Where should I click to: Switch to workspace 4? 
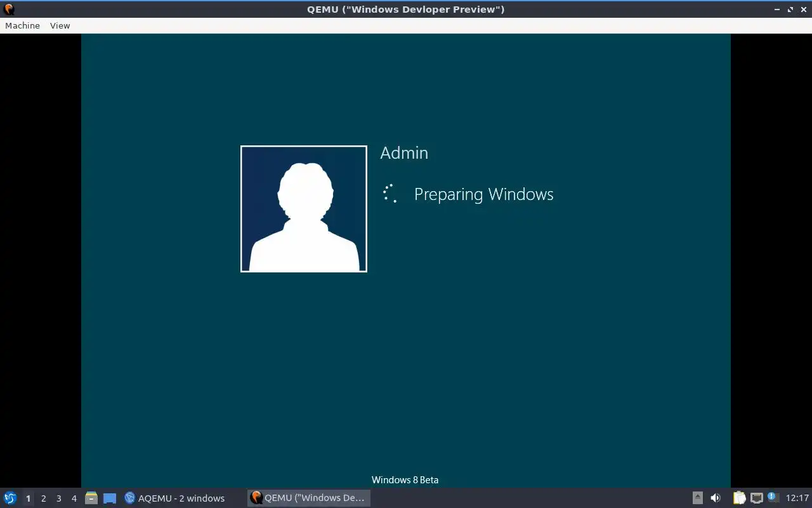[x=74, y=498]
